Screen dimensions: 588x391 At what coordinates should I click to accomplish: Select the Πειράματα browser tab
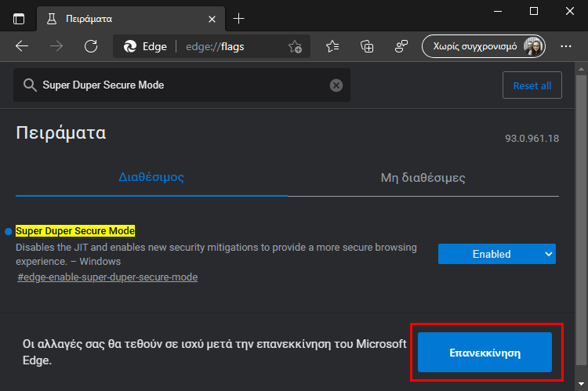point(131,19)
